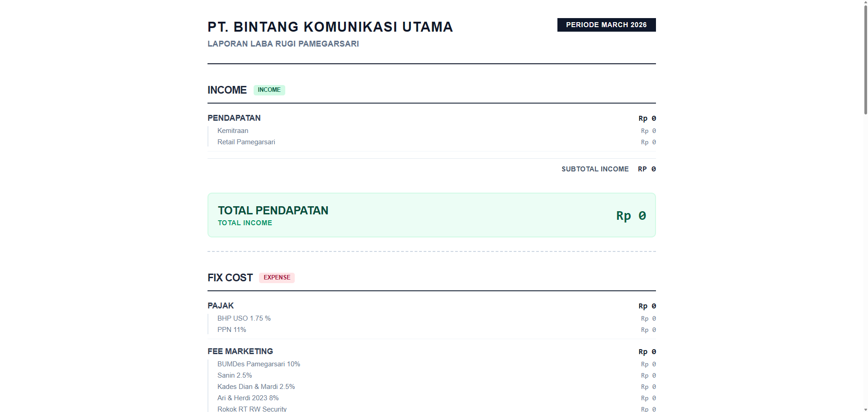This screenshot has height=412, width=868.
Task: Select the FEE MARKETING group heading
Action: click(x=240, y=351)
